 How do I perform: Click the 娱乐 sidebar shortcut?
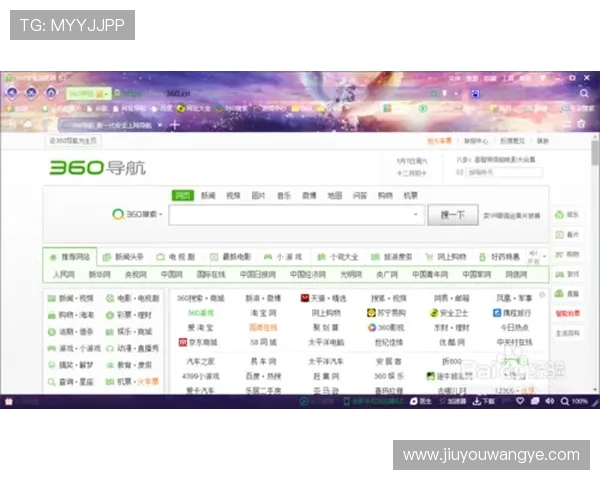tap(567, 215)
